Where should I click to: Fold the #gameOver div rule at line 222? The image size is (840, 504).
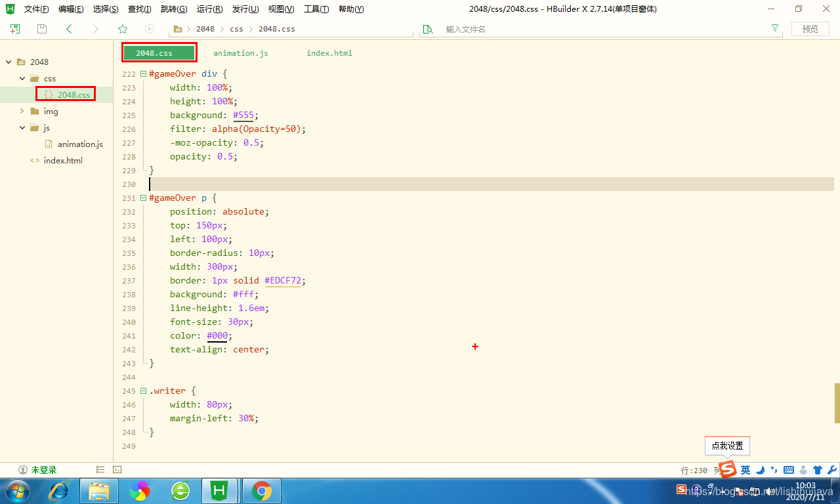coord(143,73)
